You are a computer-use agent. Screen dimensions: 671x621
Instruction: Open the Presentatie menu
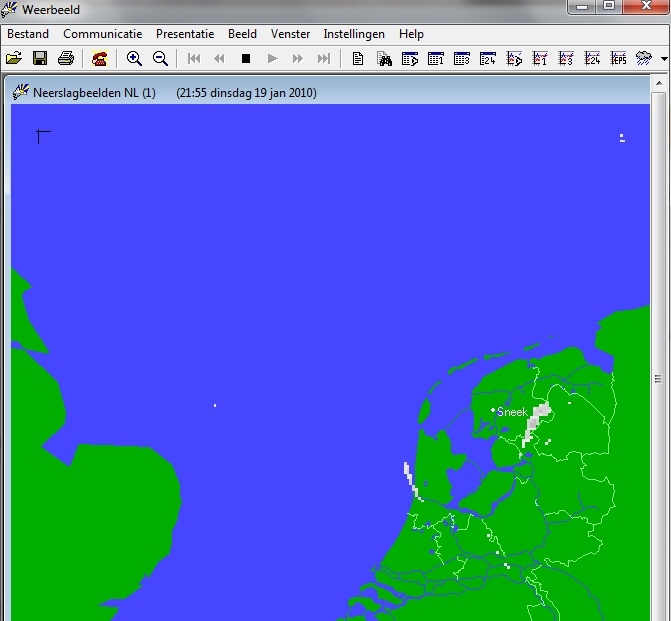pos(185,34)
